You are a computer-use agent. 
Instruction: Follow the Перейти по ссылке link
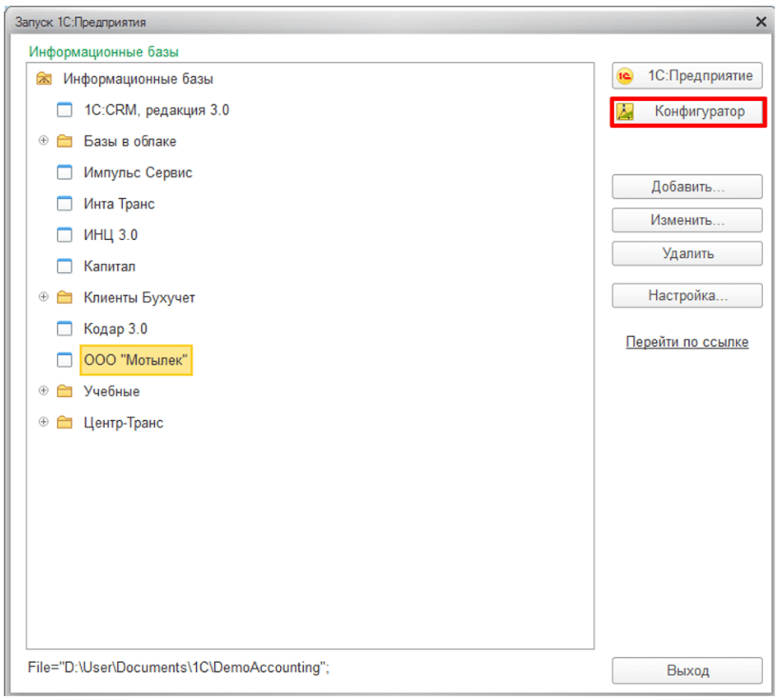click(687, 342)
